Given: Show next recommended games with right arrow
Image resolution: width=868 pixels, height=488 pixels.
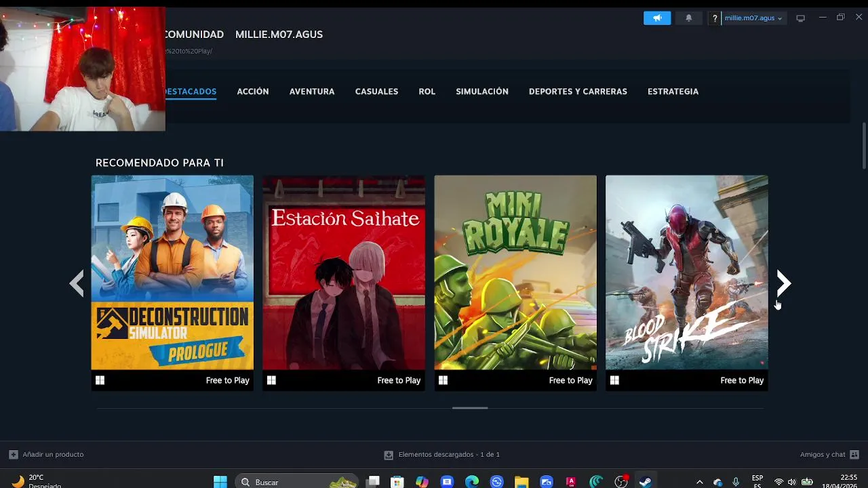Looking at the screenshot, I should (x=783, y=283).
